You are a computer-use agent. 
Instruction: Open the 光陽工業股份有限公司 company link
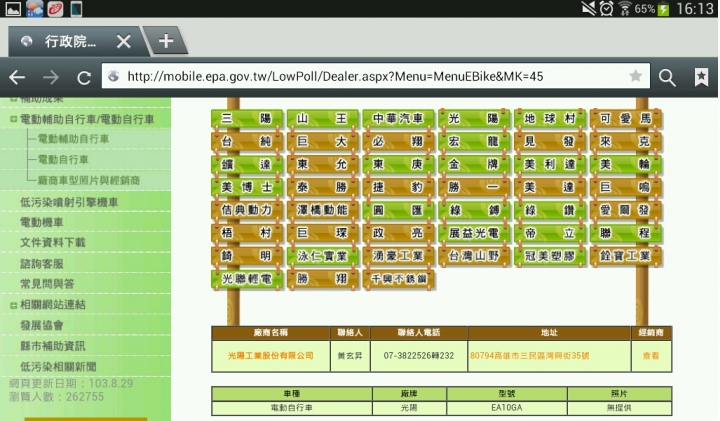click(270, 355)
